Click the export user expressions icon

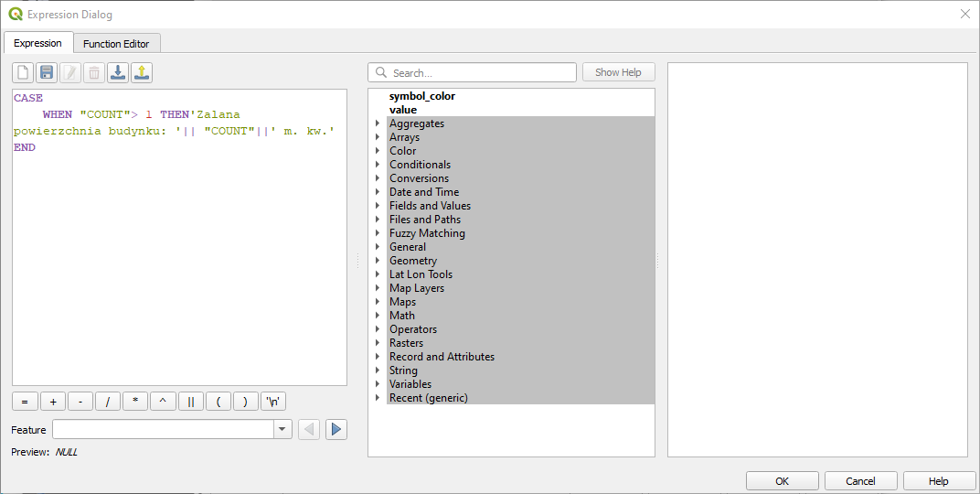[x=142, y=72]
